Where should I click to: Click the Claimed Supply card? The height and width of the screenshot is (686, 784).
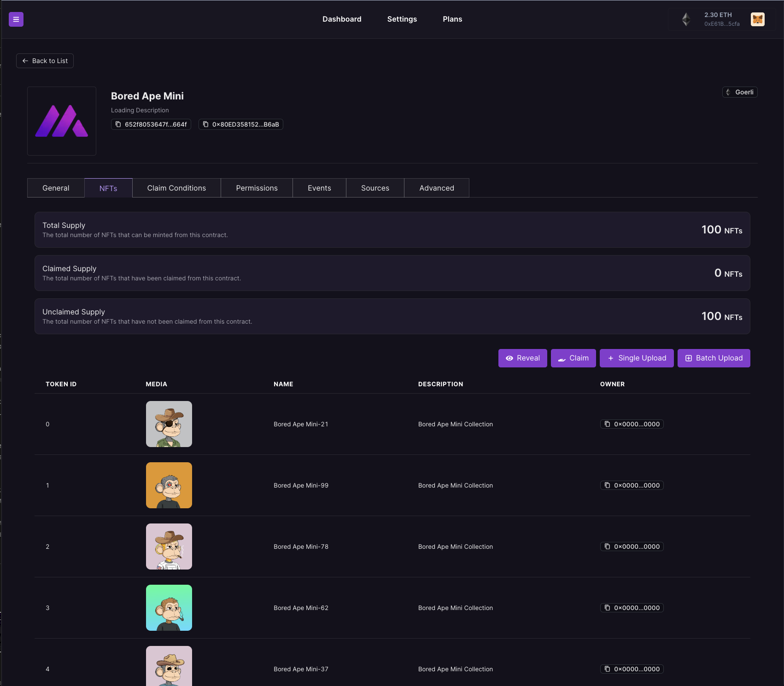point(392,273)
